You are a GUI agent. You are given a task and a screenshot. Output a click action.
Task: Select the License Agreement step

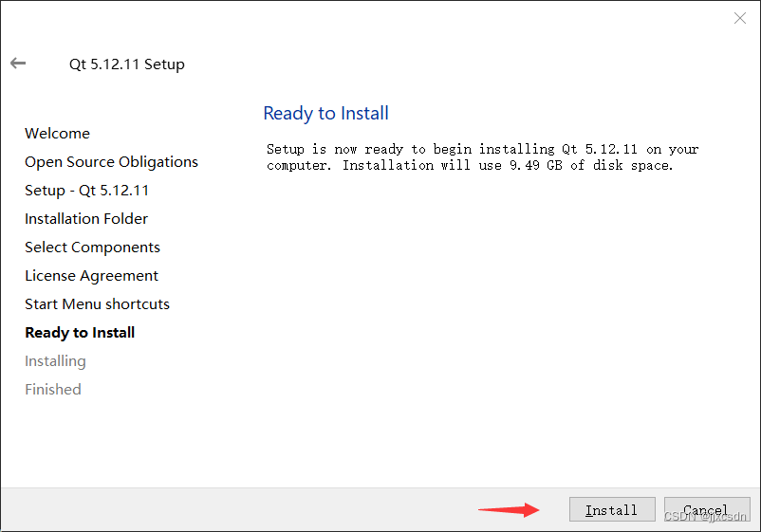(x=92, y=276)
